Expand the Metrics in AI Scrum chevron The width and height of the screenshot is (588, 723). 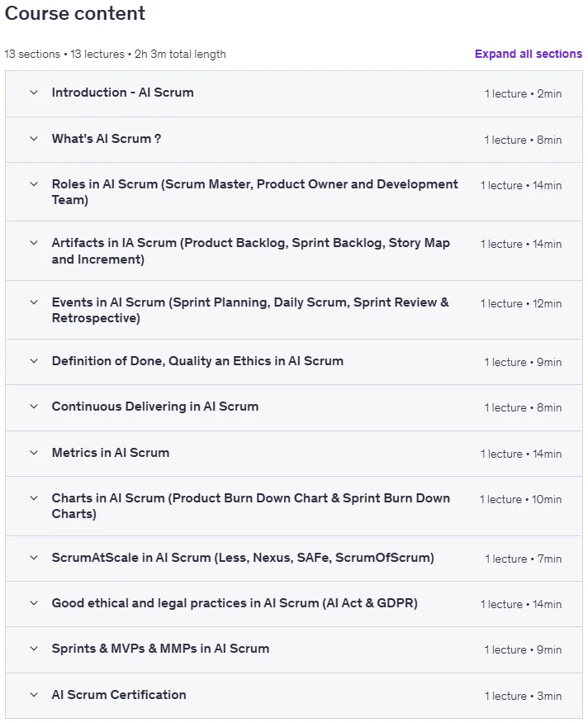pos(34,452)
